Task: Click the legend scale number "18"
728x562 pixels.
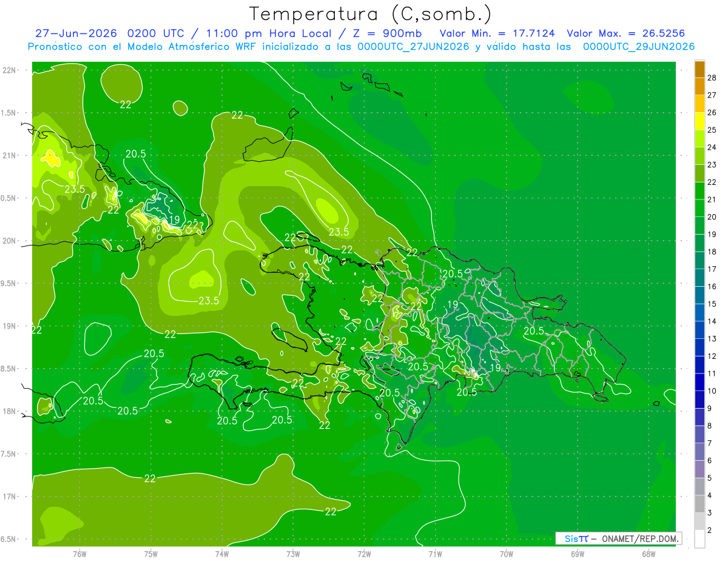Action: click(712, 252)
